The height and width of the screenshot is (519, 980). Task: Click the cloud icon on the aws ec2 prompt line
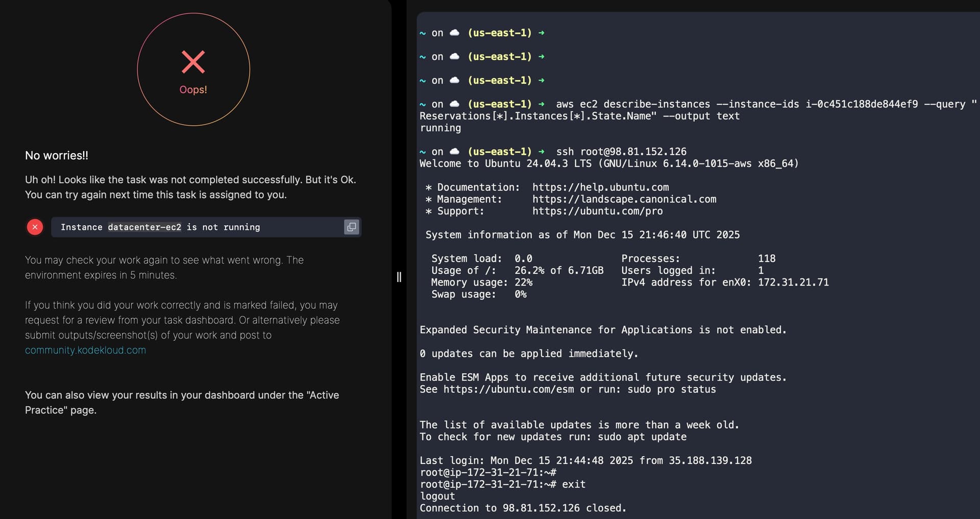coord(454,104)
